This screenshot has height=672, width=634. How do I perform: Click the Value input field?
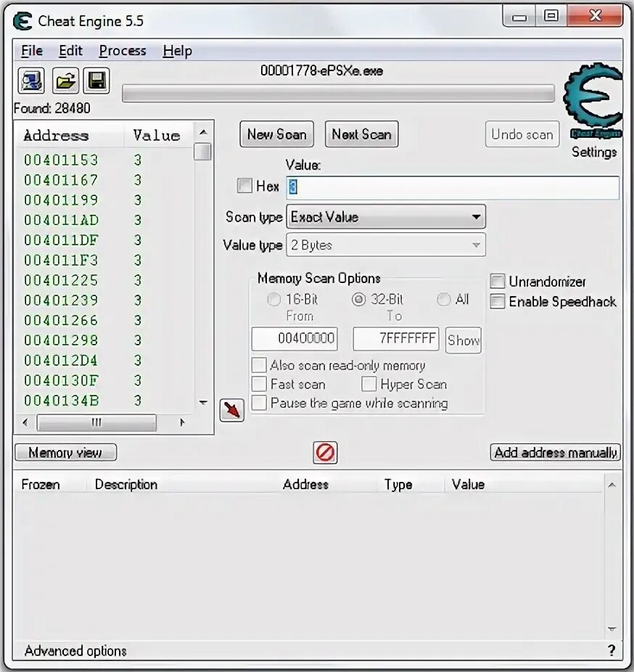453,187
